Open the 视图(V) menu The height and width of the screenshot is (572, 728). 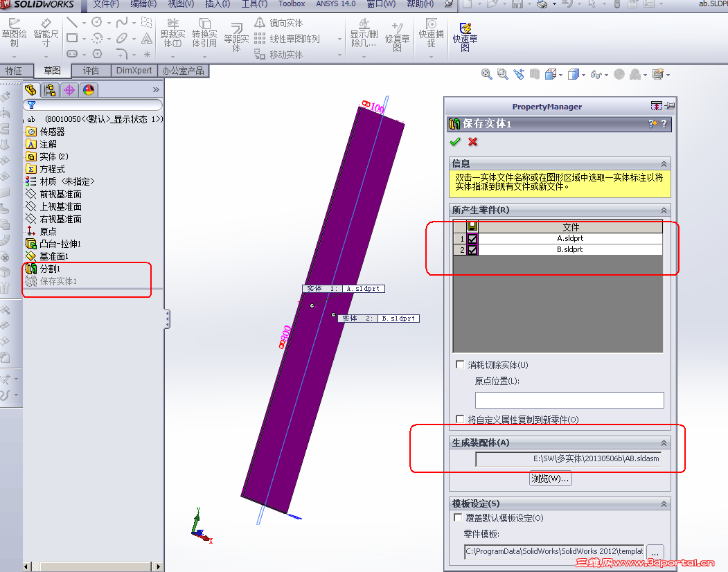181,4
